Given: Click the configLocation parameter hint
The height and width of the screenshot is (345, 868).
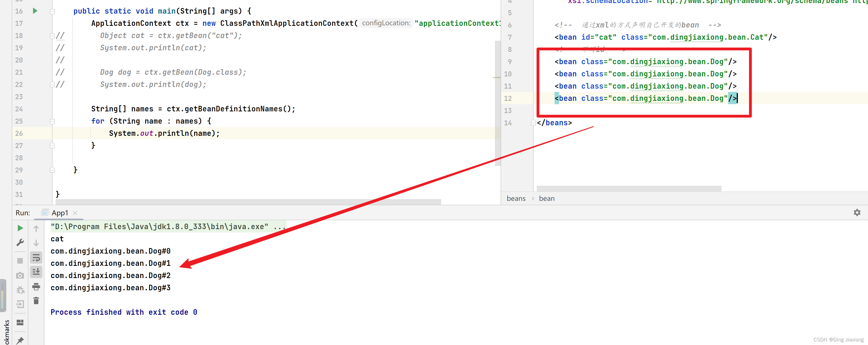Looking at the screenshot, I should click(386, 23).
